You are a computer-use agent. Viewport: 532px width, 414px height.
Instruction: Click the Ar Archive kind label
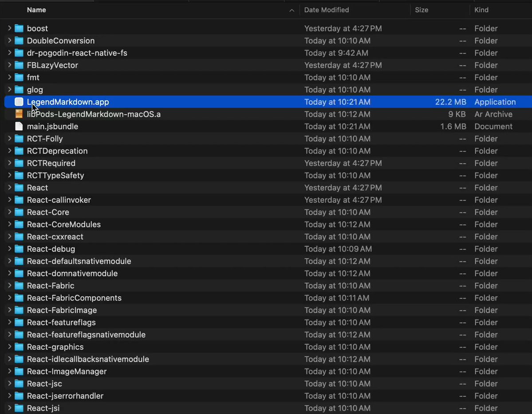pyautogui.click(x=493, y=114)
